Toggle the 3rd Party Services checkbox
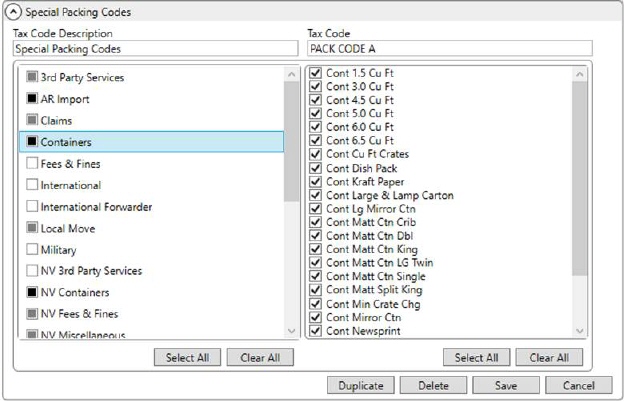624x401 pixels. (x=33, y=77)
